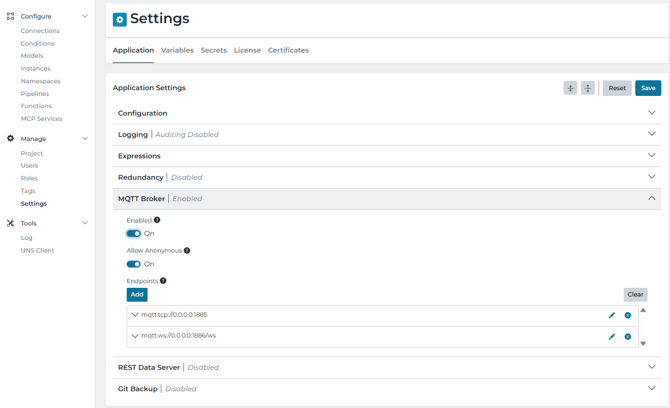The width and height of the screenshot is (670, 408).
Task: Click the help icon next to Allow Anonymous
Action: point(187,251)
